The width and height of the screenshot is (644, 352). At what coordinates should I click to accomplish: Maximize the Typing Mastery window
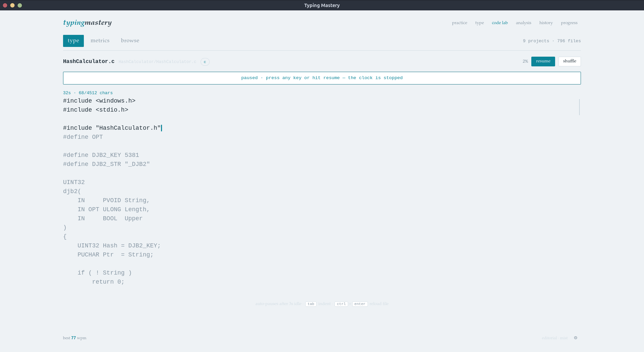20,5
